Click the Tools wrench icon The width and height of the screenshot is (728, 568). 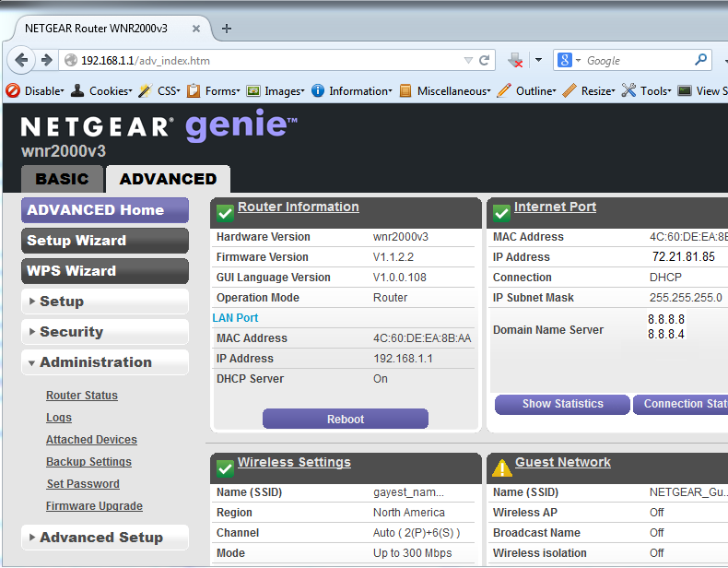pos(628,90)
